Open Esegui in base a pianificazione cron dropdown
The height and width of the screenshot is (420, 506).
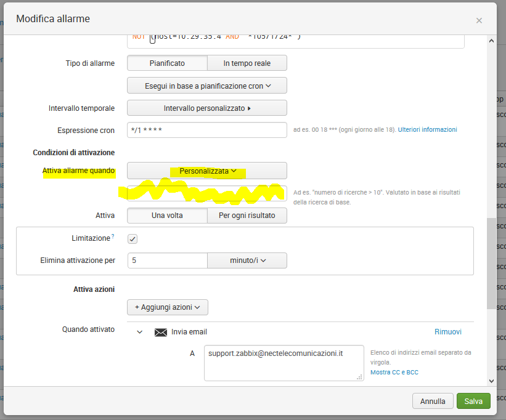[207, 86]
